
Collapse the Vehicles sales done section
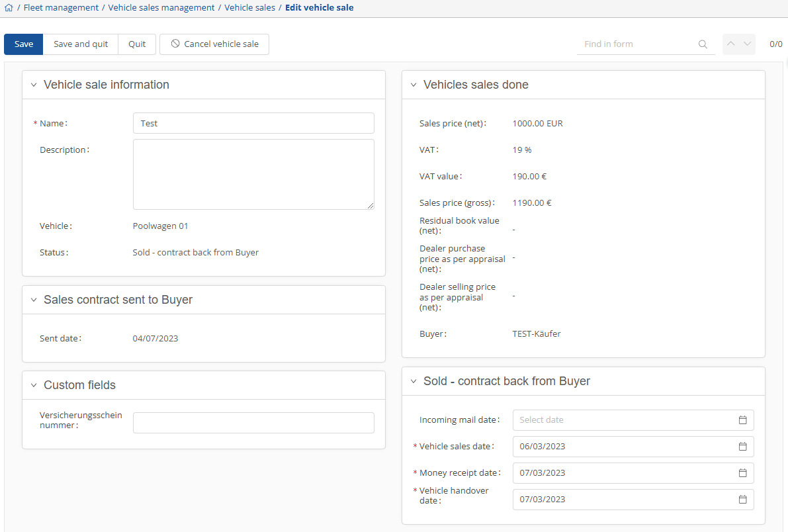click(414, 85)
